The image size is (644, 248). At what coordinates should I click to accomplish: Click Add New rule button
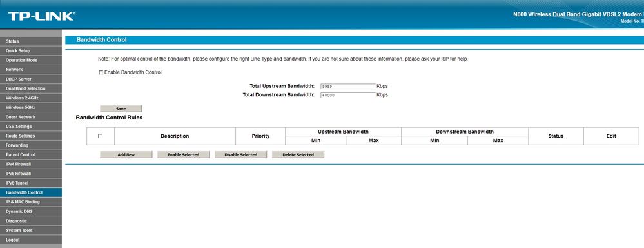126,154
